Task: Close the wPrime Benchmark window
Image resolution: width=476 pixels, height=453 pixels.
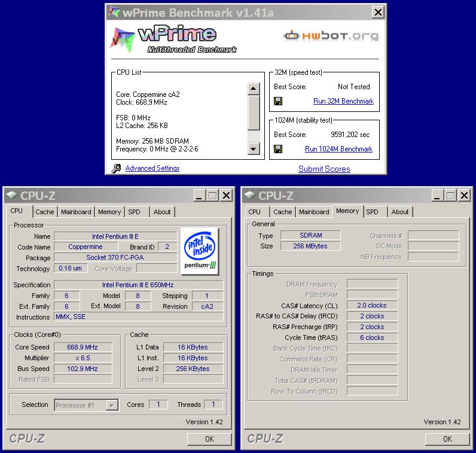Action: click(x=378, y=12)
